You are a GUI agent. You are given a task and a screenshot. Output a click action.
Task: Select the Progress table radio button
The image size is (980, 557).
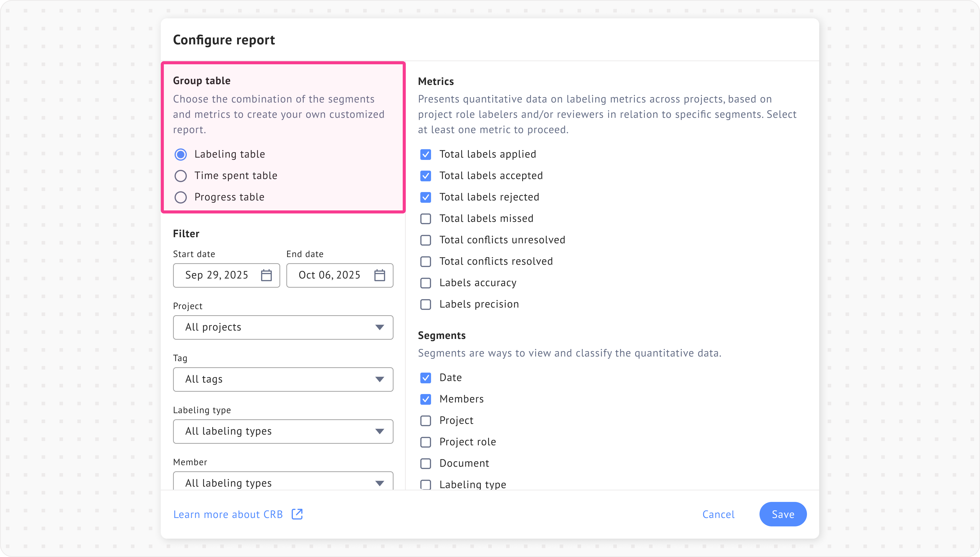tap(181, 197)
